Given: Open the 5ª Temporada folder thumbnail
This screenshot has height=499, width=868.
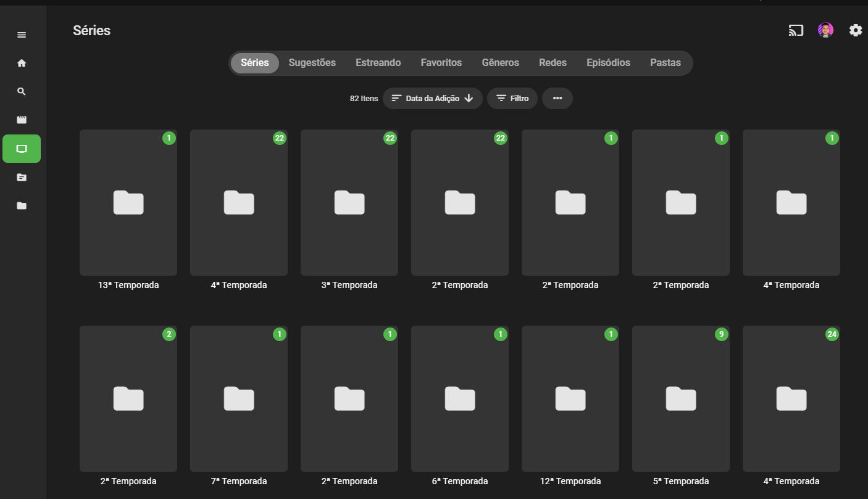Looking at the screenshot, I should (x=681, y=398).
